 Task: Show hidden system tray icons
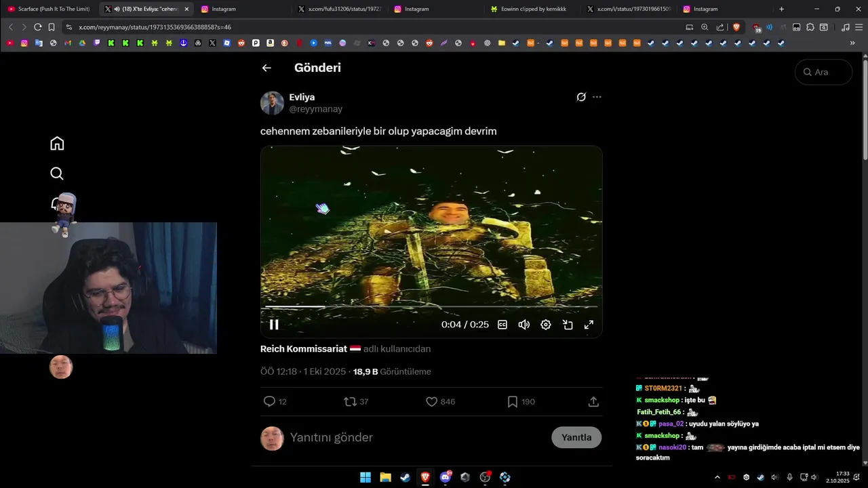717,477
